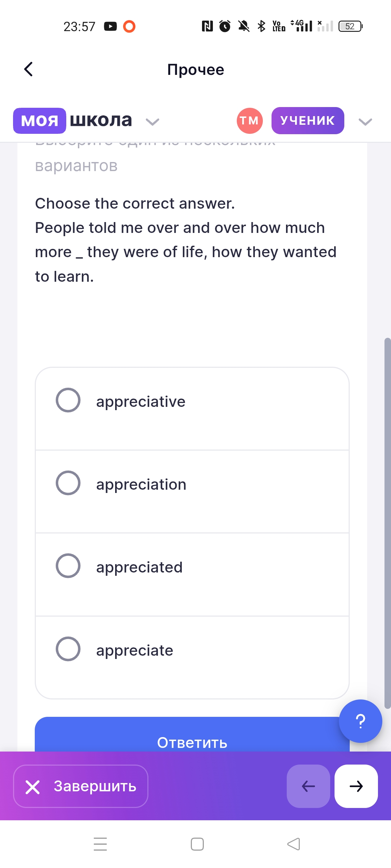
Task: Tap the battery indicator in status bar
Action: pos(350,26)
